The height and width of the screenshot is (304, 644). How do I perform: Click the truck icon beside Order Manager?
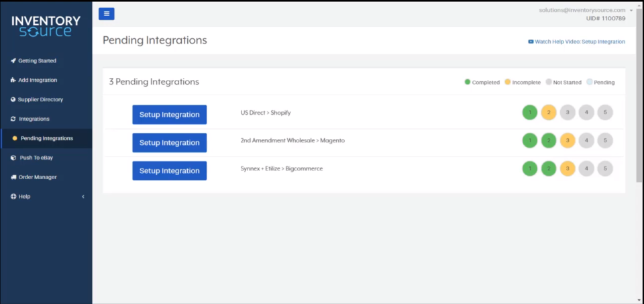[13, 177]
